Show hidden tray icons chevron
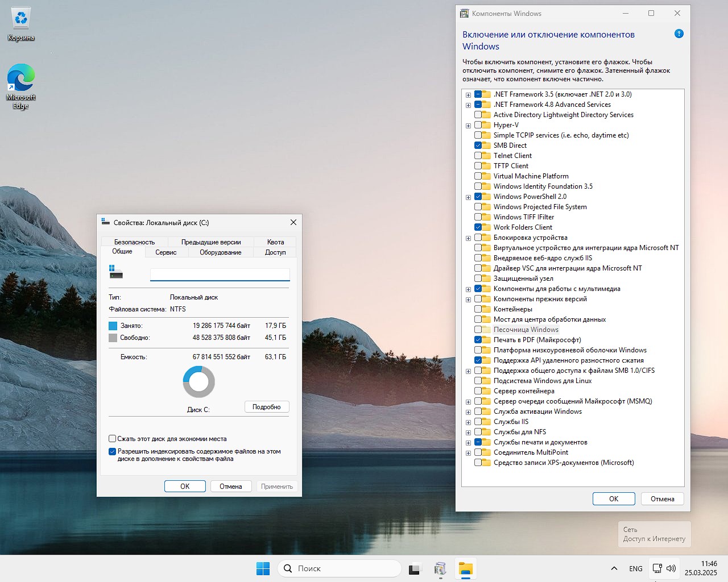728x582 pixels. pos(614,568)
